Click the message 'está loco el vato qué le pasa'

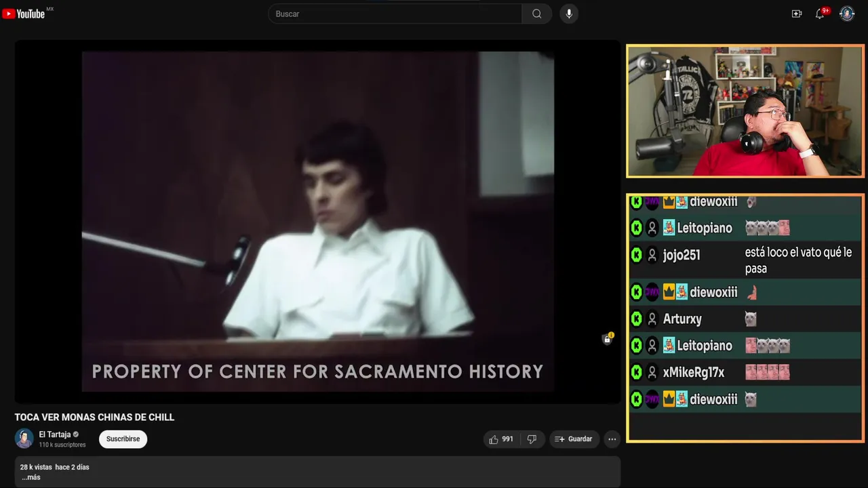(x=798, y=260)
